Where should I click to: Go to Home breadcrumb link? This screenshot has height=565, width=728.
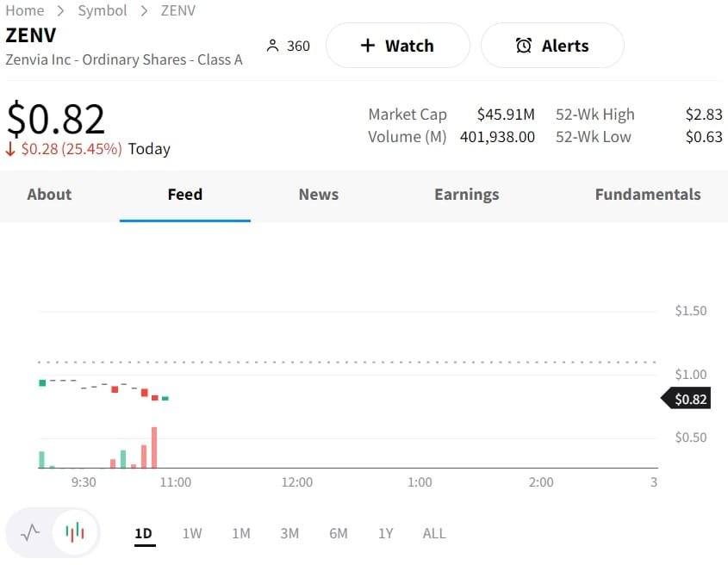(25, 10)
